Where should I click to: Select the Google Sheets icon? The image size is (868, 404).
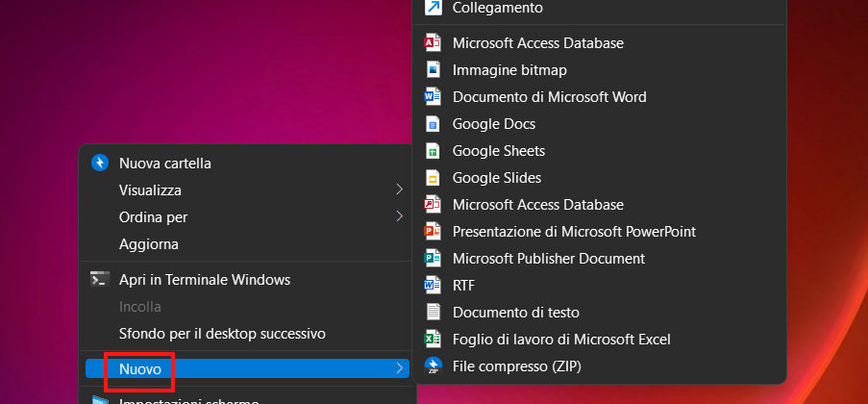[433, 151]
